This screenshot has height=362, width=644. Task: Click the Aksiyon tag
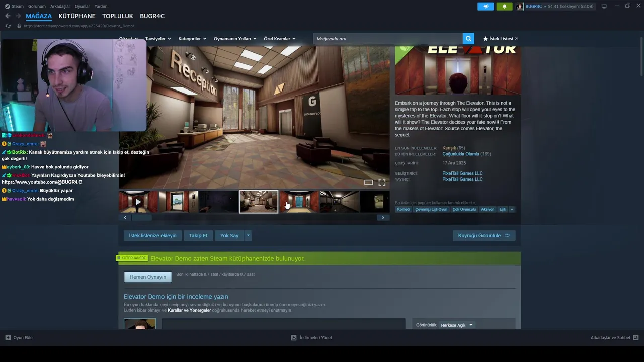(x=488, y=209)
